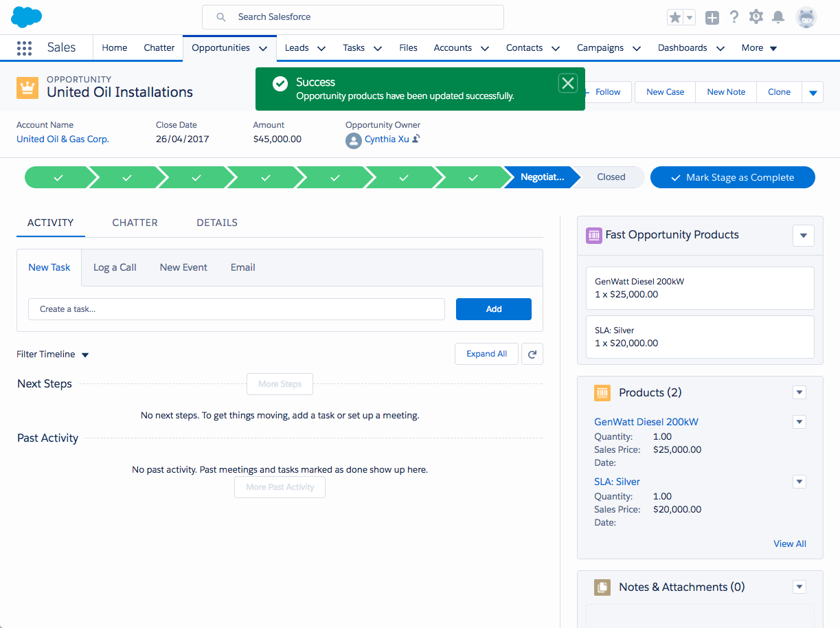The height and width of the screenshot is (628, 840).
Task: Go to the Home tab
Action: 115,48
